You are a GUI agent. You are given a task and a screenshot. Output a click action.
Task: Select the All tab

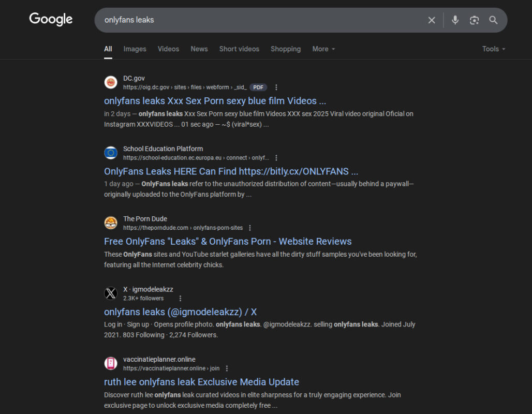(108, 49)
